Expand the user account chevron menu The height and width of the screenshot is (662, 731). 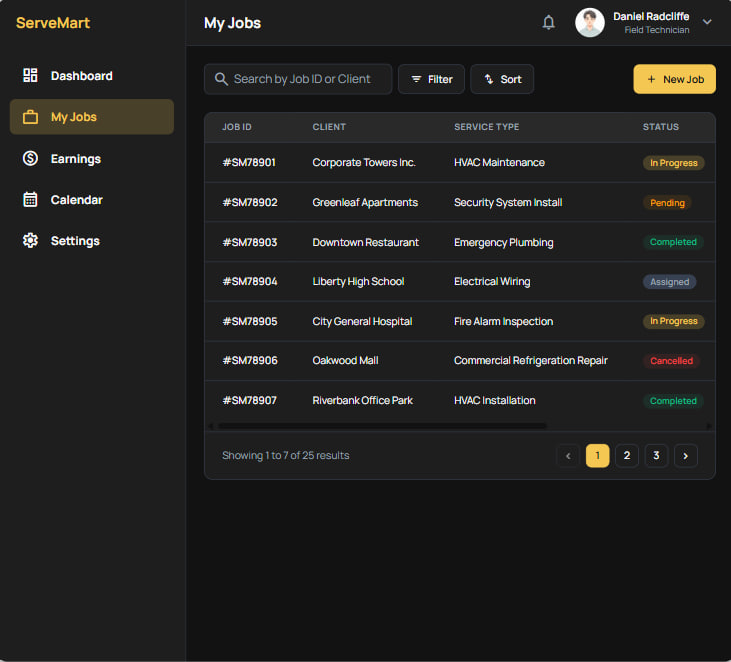[707, 22]
